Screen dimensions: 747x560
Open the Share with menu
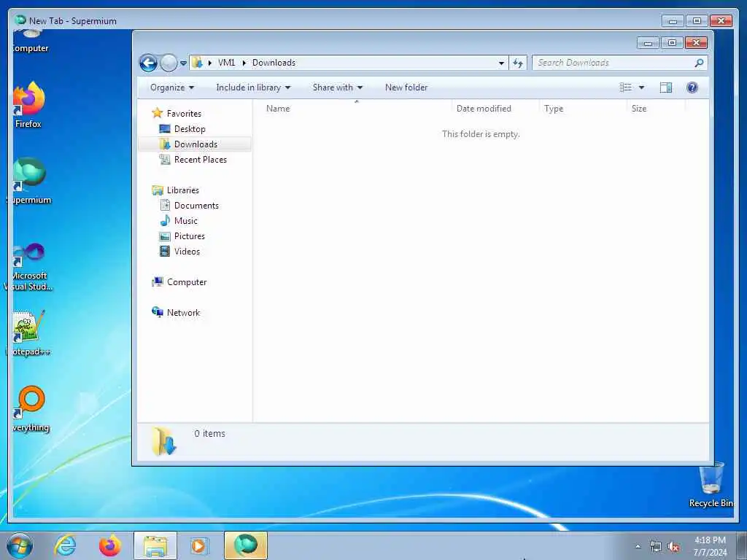tap(337, 87)
